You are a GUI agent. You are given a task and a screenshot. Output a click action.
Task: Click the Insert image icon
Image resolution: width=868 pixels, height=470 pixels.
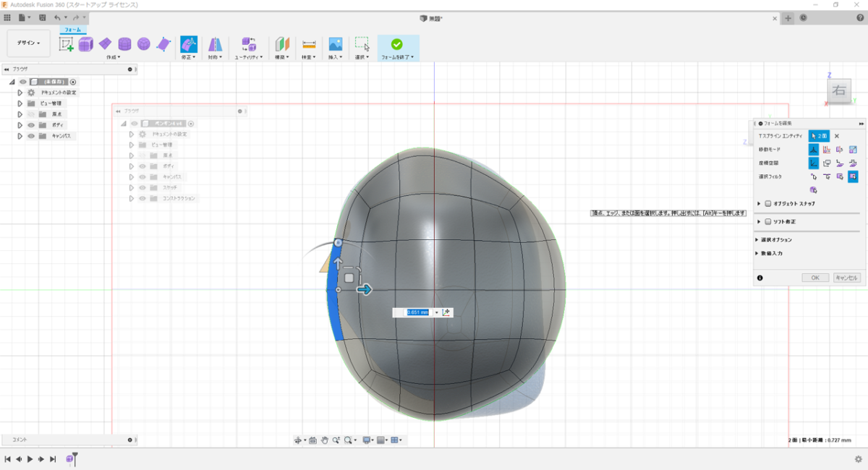pos(336,44)
